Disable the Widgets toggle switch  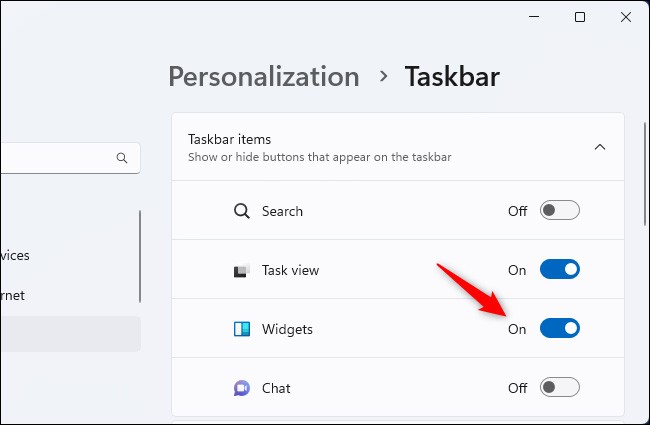pyautogui.click(x=560, y=329)
